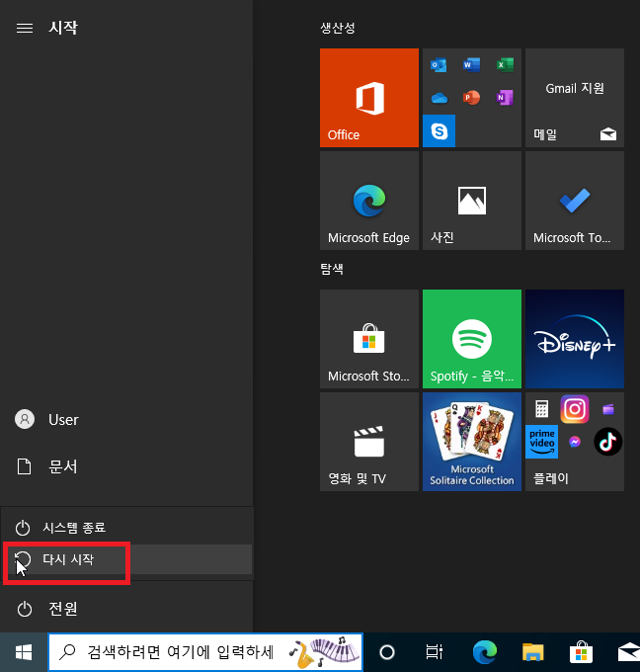Launch Edge from the taskbar
The image size is (640, 672).
(485, 652)
